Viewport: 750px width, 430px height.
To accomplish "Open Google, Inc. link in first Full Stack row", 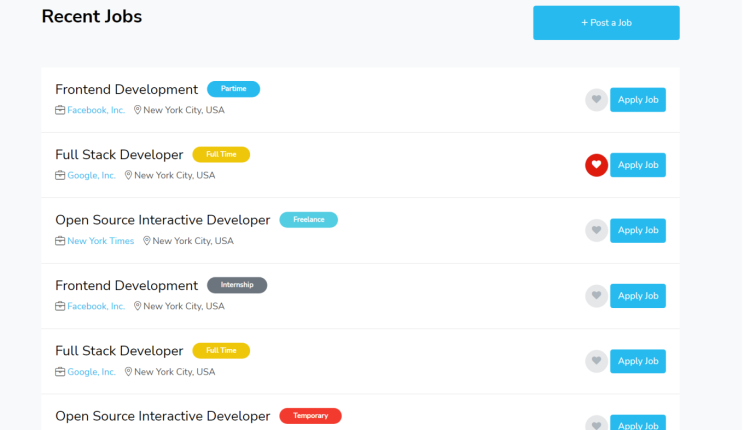I will click(x=91, y=176).
